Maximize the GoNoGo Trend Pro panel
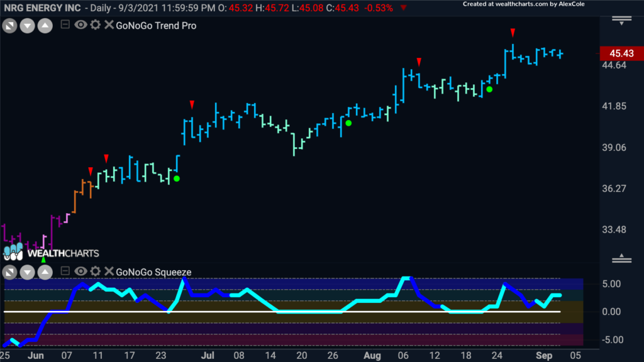This screenshot has width=644, height=362. point(9,26)
